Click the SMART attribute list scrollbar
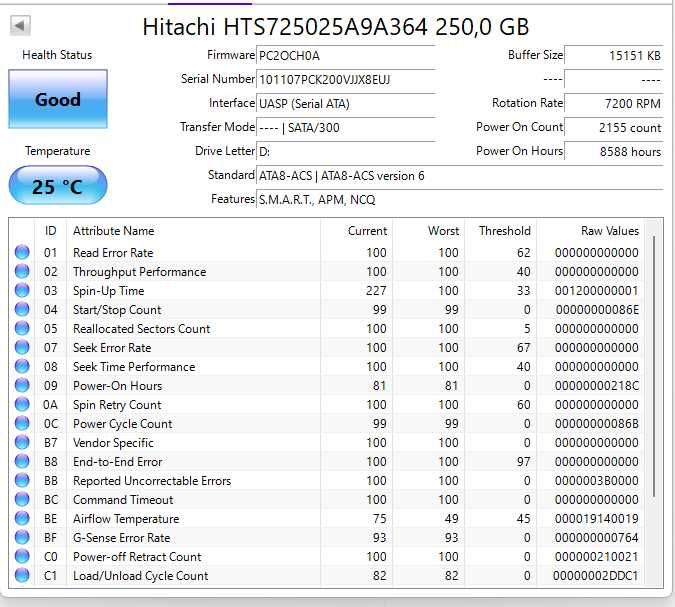Screen dimensions: 675x607 [x=653, y=366]
